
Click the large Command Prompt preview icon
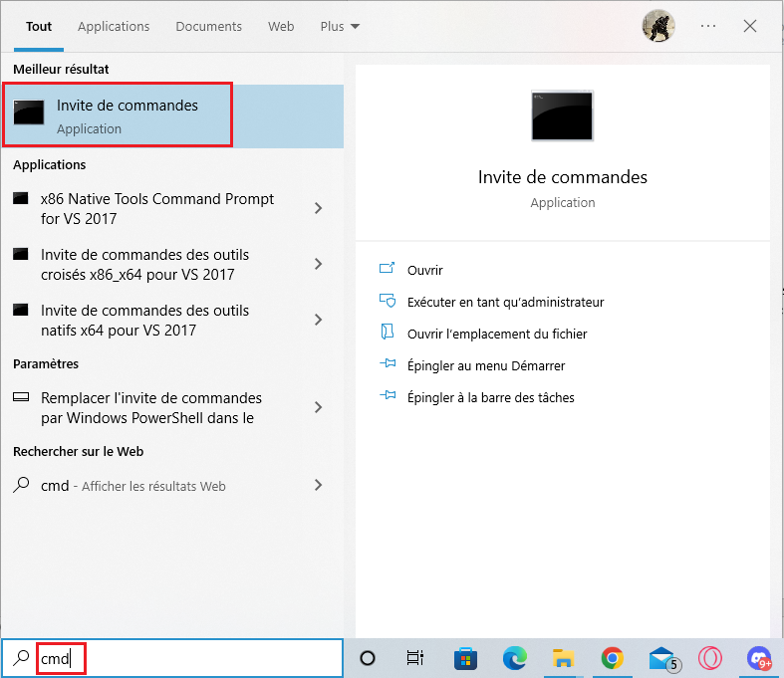coord(563,115)
